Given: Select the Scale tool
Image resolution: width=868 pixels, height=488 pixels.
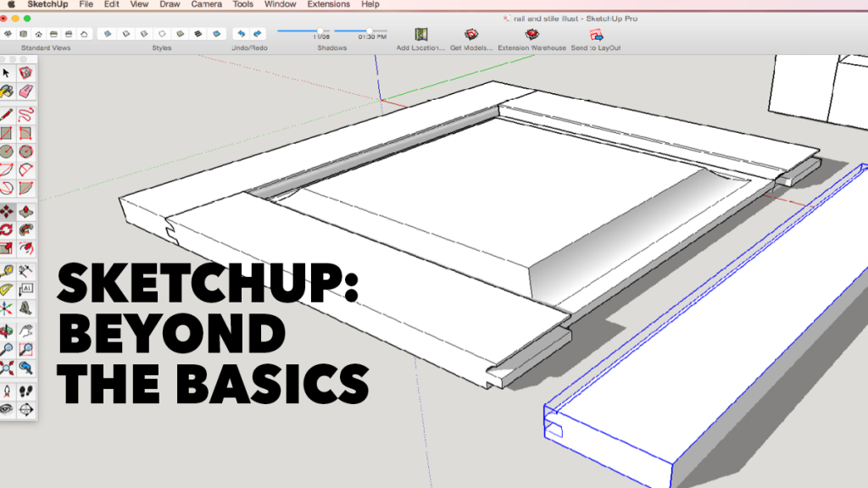Looking at the screenshot, I should (7, 248).
